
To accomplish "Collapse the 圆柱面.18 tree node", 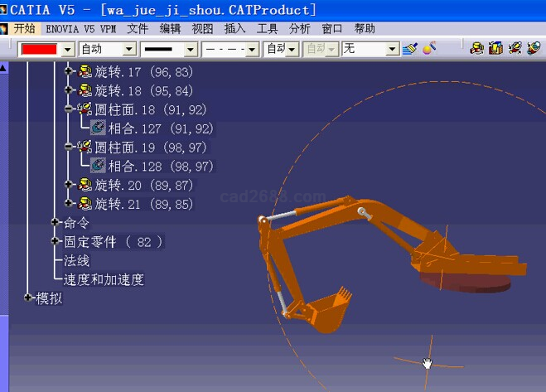I will pos(70,109).
